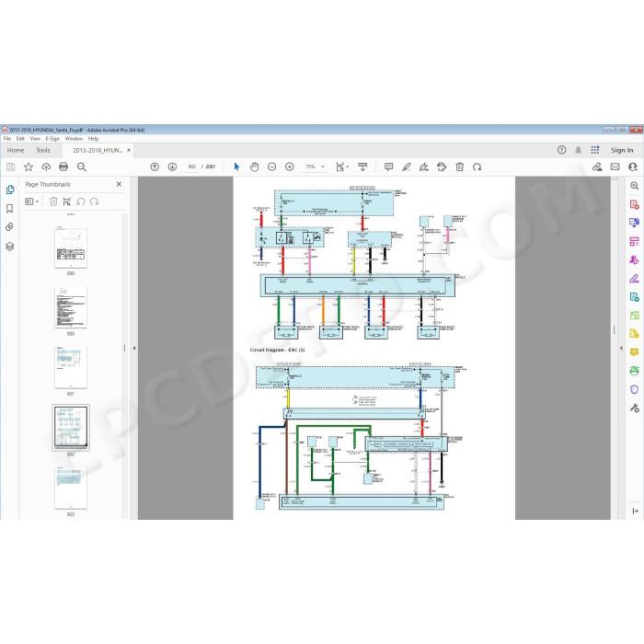Collapse the left navigation pane arrow
The height and width of the screenshot is (644, 644).
point(134,348)
